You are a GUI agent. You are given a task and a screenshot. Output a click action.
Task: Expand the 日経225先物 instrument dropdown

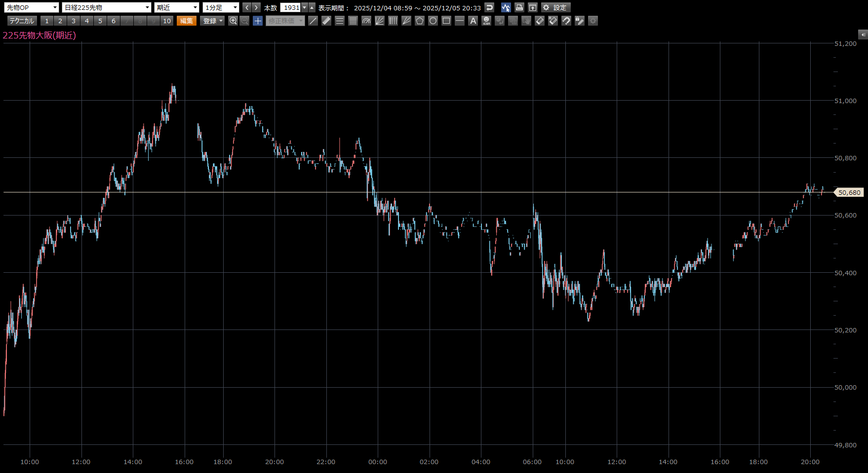click(x=107, y=7)
